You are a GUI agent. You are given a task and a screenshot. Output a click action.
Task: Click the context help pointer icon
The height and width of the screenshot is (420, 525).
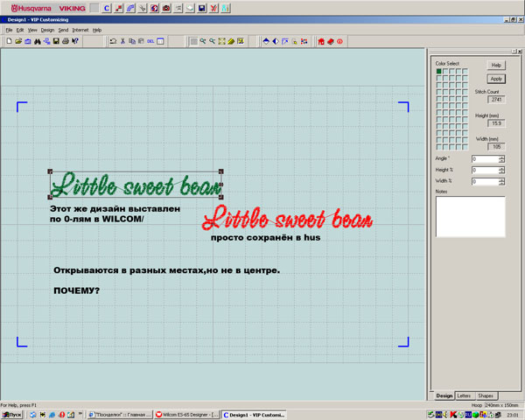point(76,41)
